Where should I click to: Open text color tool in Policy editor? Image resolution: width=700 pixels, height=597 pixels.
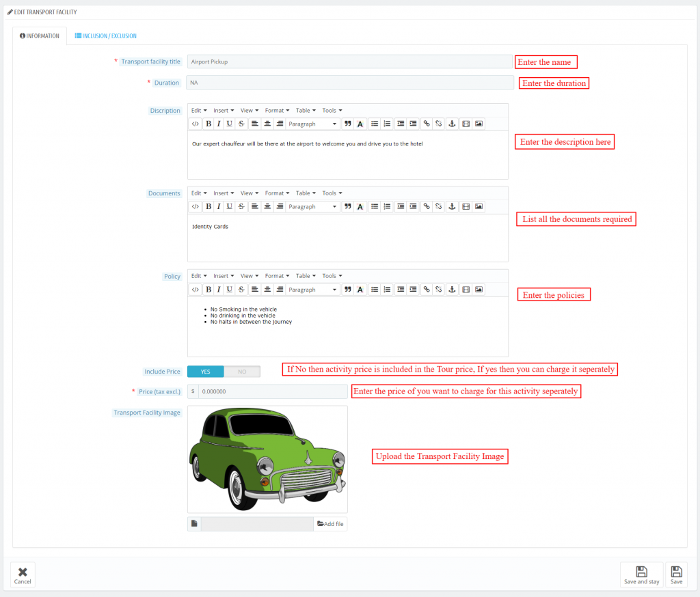point(360,289)
